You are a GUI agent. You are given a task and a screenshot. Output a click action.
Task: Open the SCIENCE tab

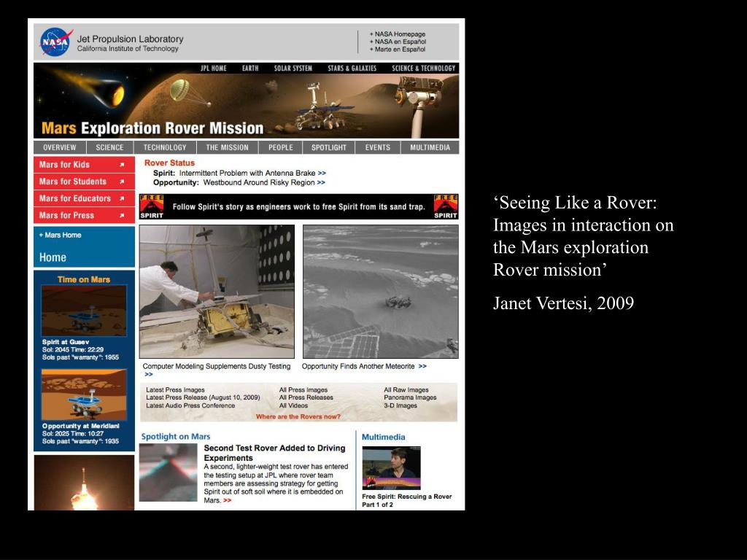tap(109, 147)
